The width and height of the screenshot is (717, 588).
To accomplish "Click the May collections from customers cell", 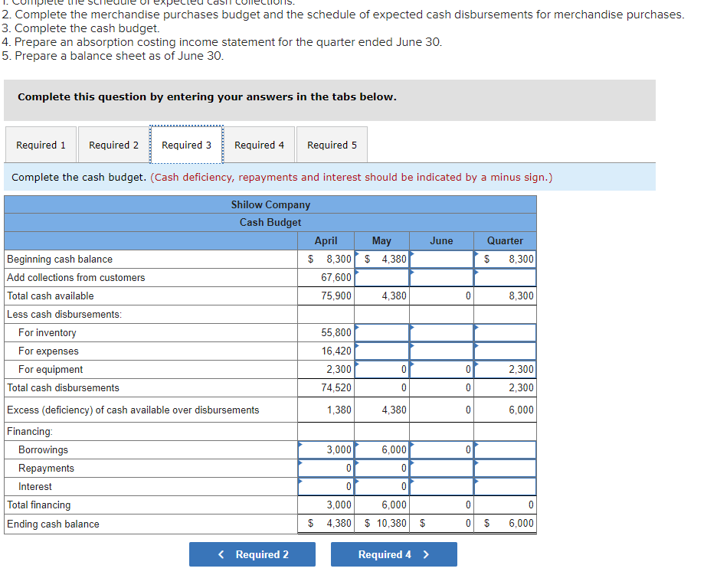I will pos(381,277).
